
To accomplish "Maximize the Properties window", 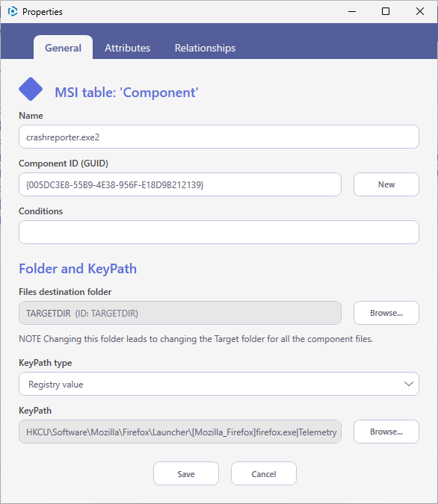I will (x=386, y=11).
